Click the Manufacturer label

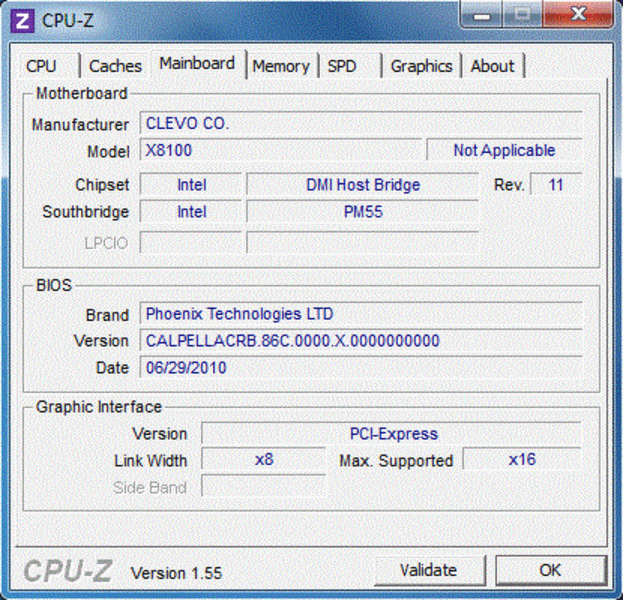(80, 125)
